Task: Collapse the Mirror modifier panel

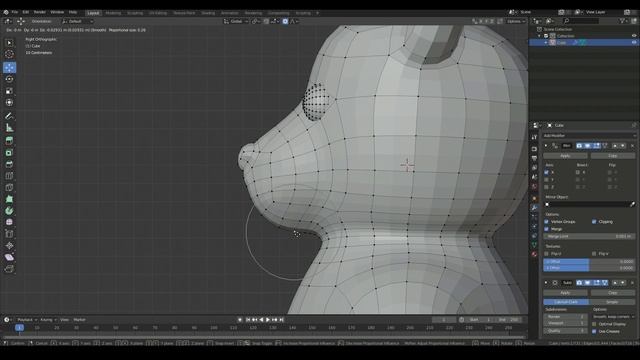Action: tap(546, 146)
